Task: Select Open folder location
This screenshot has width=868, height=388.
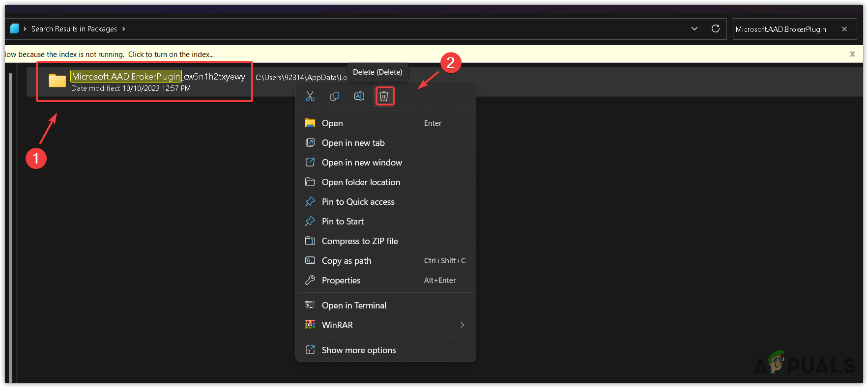Action: (x=386, y=182)
